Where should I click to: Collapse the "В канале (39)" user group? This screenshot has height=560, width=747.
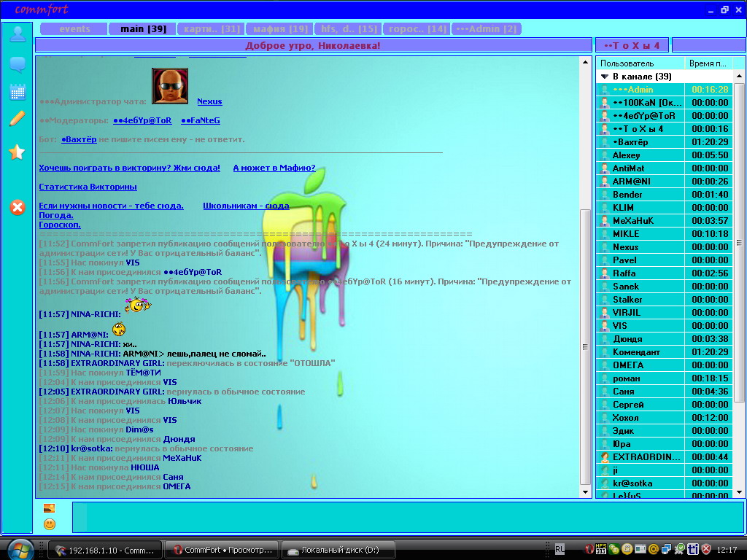coord(605,77)
